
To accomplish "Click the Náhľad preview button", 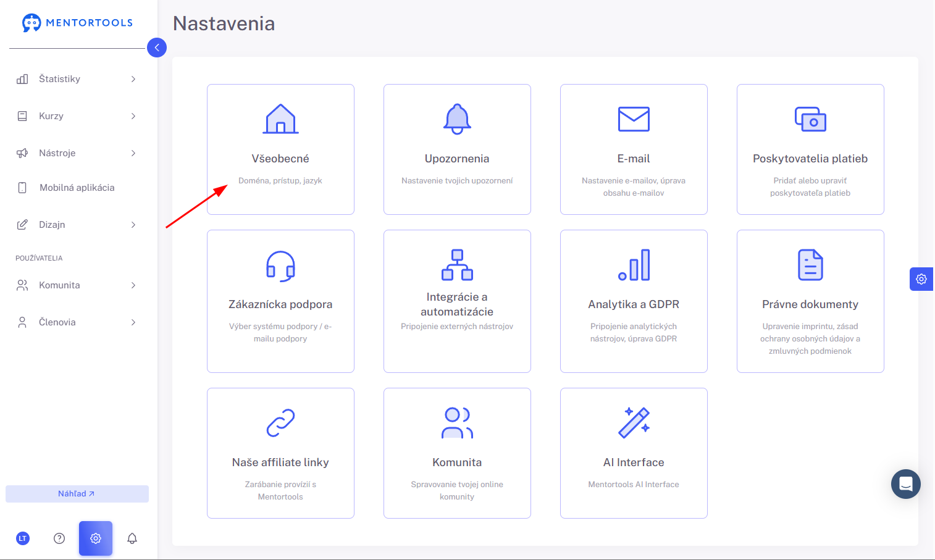I will [77, 494].
